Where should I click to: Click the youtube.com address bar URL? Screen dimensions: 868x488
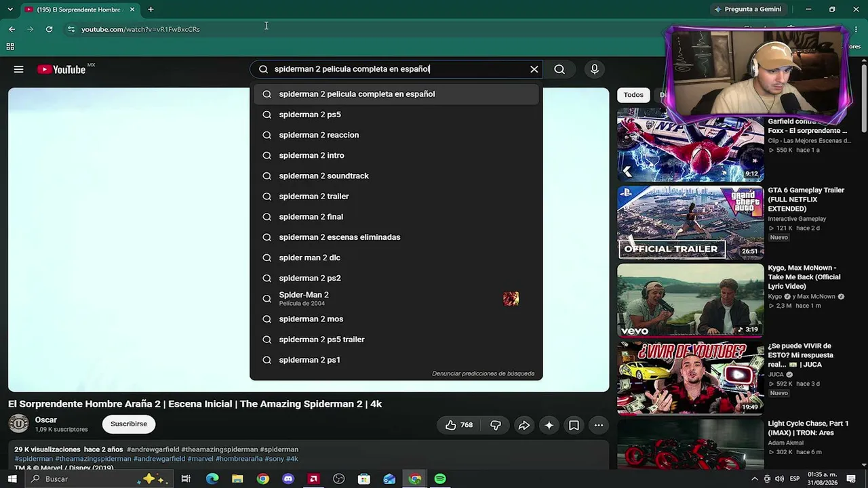[140, 29]
